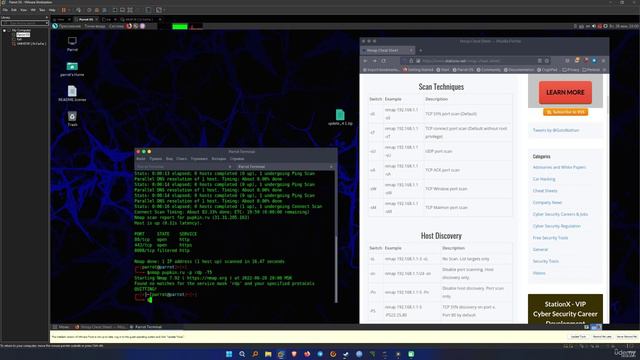Click Firefox bookmark star icon
The height and width of the screenshot is (360, 640).
(x=547, y=61)
